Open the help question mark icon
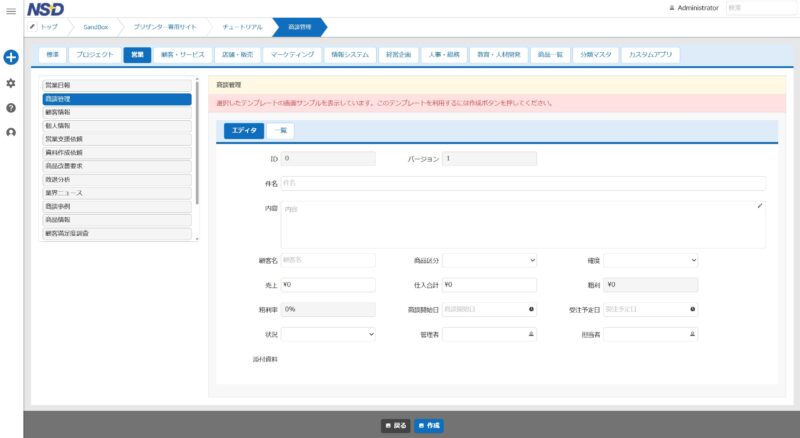Image resolution: width=800 pixels, height=438 pixels. (x=11, y=107)
